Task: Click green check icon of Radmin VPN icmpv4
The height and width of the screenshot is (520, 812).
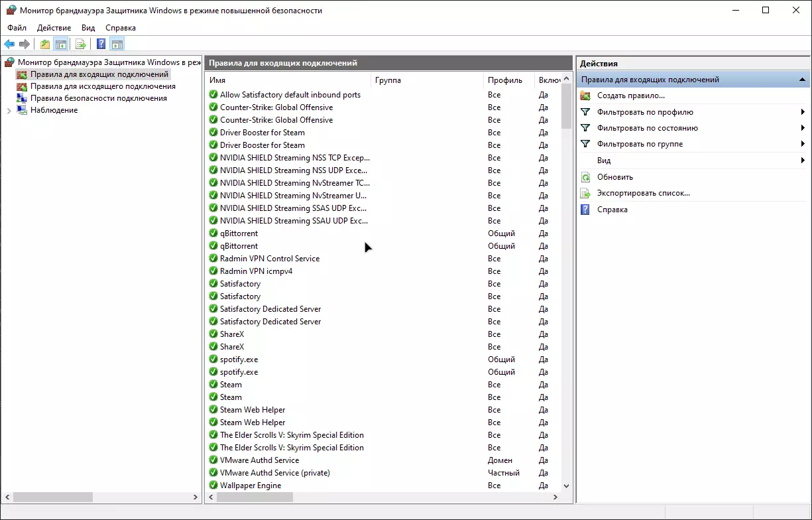Action: [213, 271]
